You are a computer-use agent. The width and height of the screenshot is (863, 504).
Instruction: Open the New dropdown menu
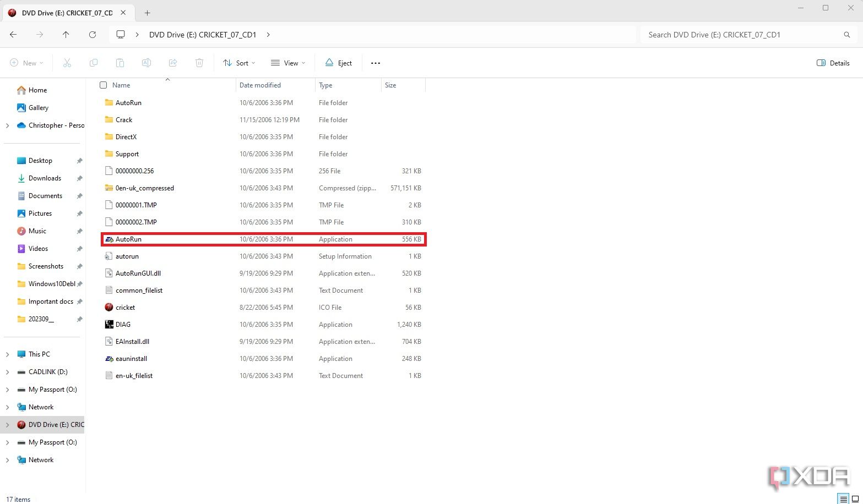[x=26, y=63]
